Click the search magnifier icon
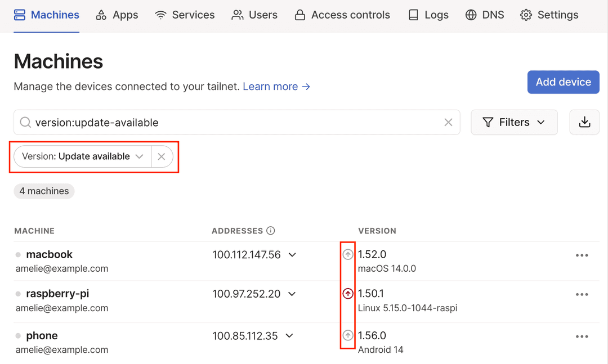 (x=25, y=122)
